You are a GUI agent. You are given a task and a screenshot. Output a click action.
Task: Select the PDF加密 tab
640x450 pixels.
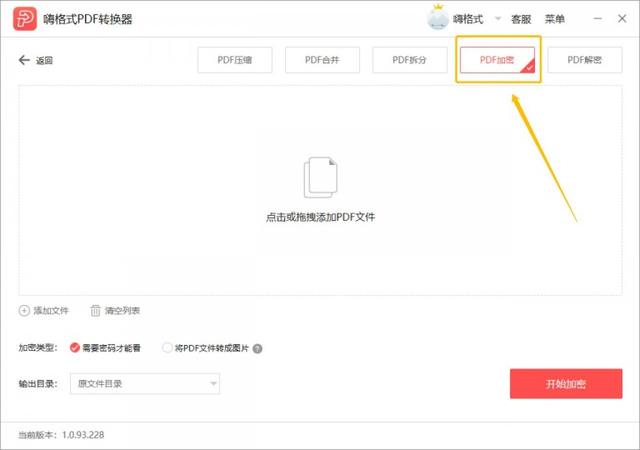pos(497,60)
